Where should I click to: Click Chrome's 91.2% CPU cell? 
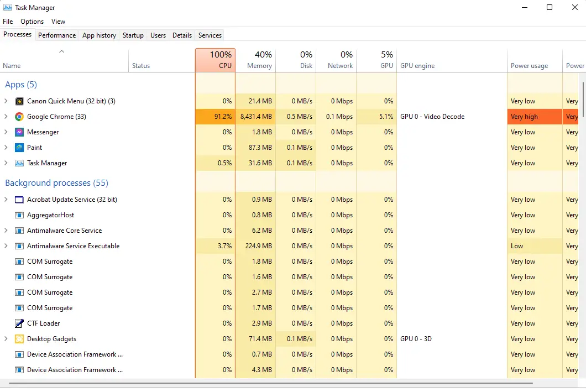[x=215, y=117]
